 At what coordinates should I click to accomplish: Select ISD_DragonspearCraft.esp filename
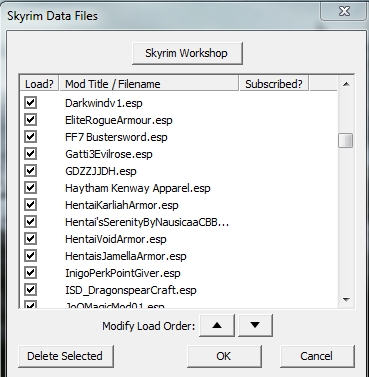pos(131,290)
